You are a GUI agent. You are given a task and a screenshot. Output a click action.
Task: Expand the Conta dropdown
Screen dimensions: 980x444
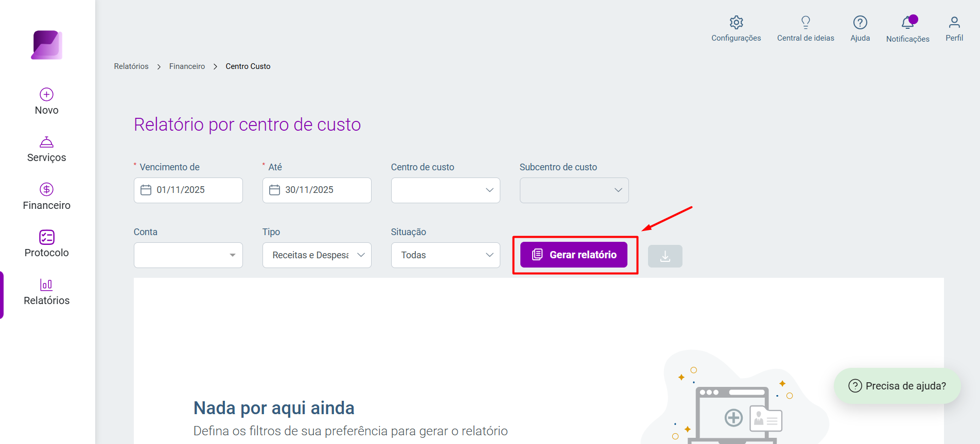coord(188,255)
